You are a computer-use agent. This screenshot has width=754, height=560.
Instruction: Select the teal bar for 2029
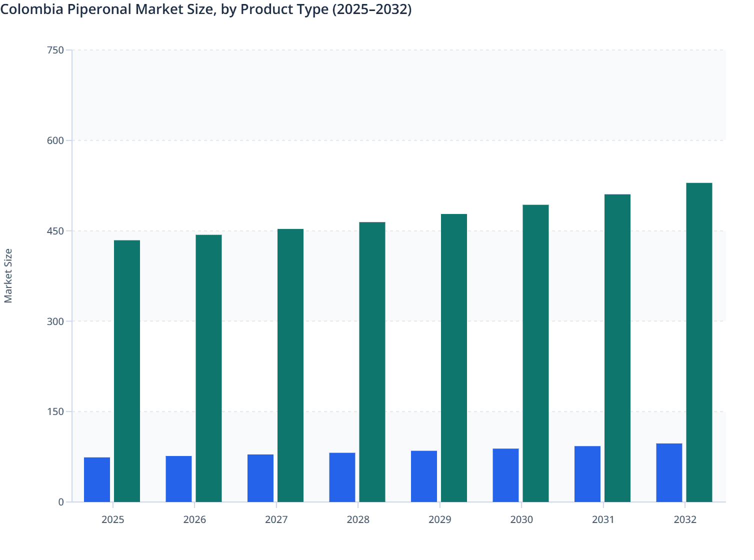pos(454,357)
